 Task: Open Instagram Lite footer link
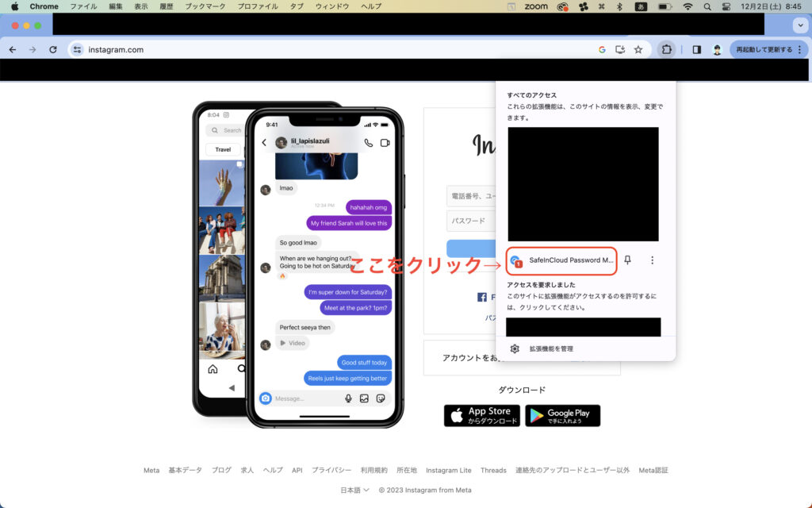449,470
